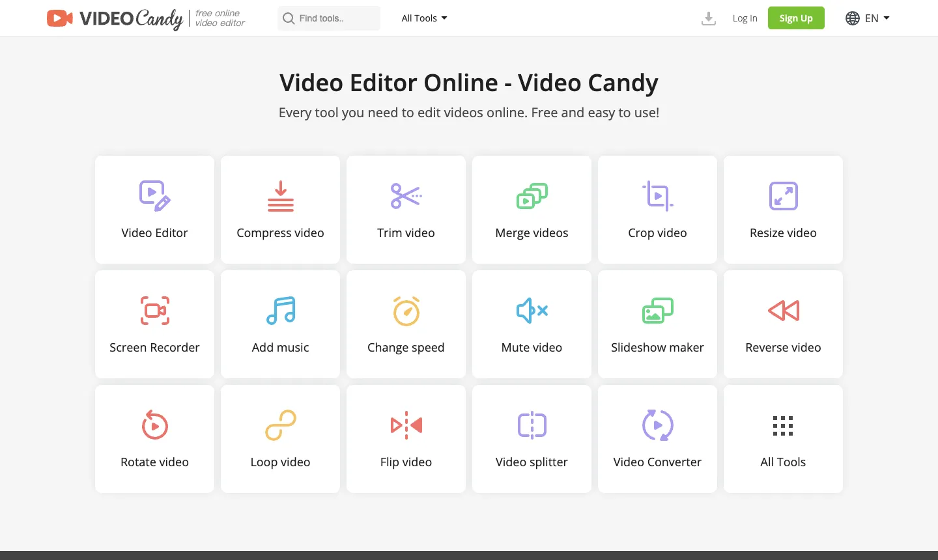Open the Video Editor tool icon

(x=154, y=196)
